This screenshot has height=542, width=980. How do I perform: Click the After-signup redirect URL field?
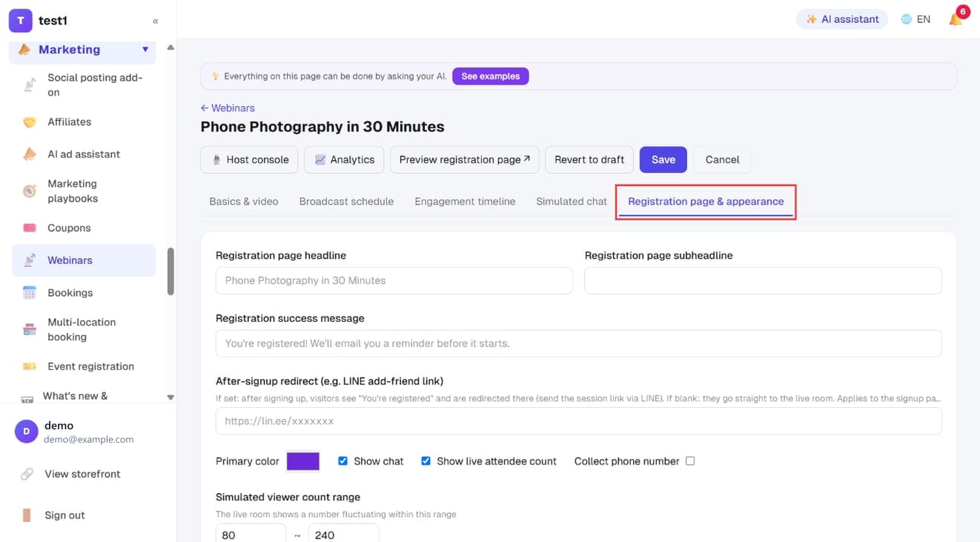pos(579,421)
